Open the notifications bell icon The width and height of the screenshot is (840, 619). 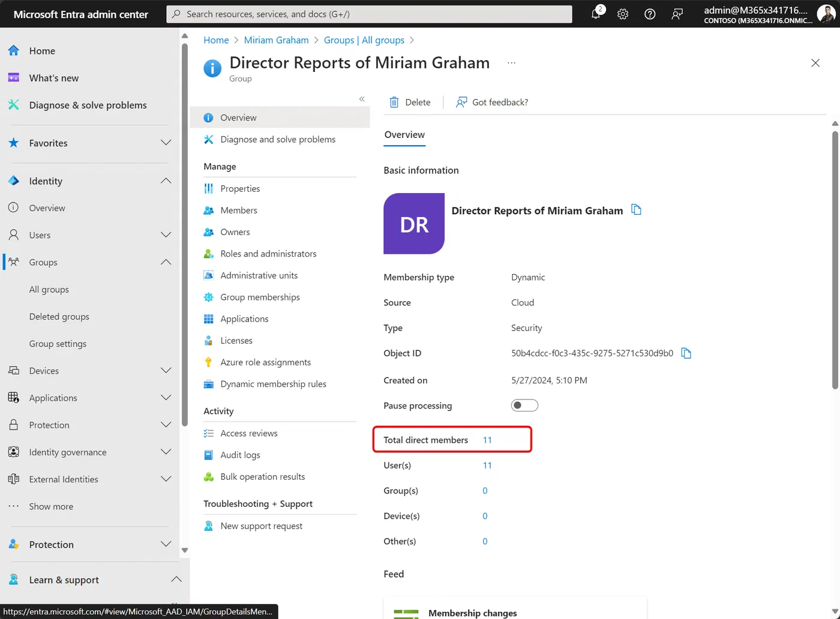[x=596, y=14]
